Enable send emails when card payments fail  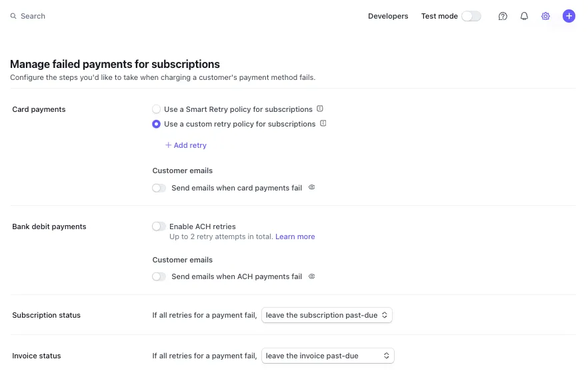159,188
